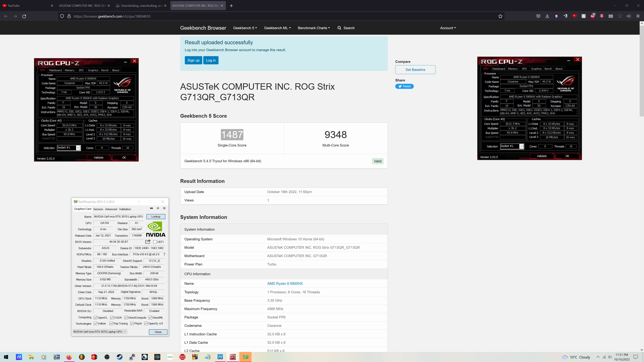Launch FL Studio from the taskbar

[82, 357]
